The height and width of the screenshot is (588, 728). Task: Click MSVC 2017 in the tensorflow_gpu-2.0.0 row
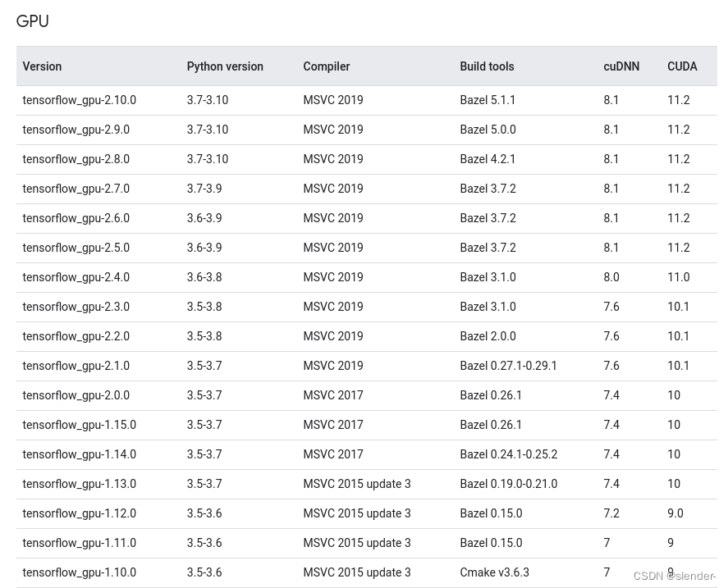(x=333, y=395)
